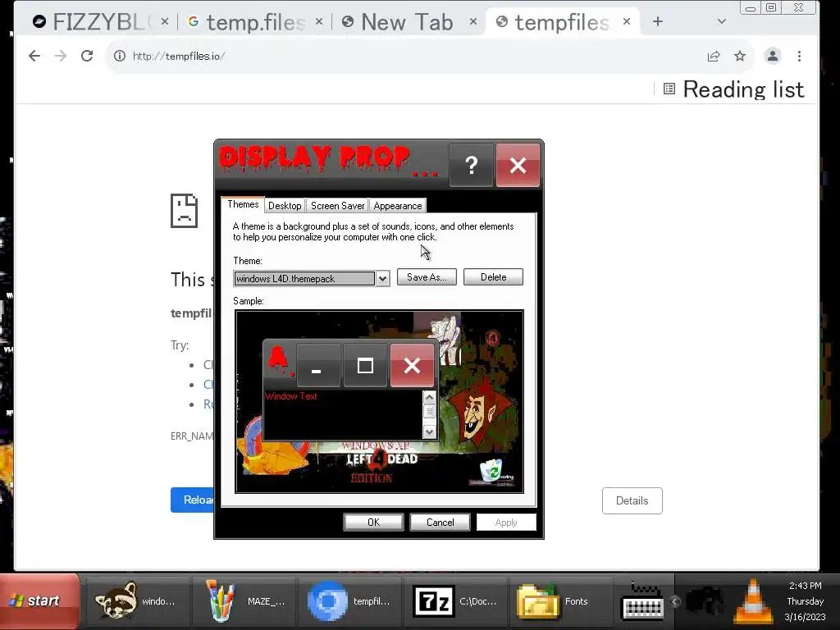
Task: Click the sample window scrollbar up arrow
Action: (x=429, y=398)
